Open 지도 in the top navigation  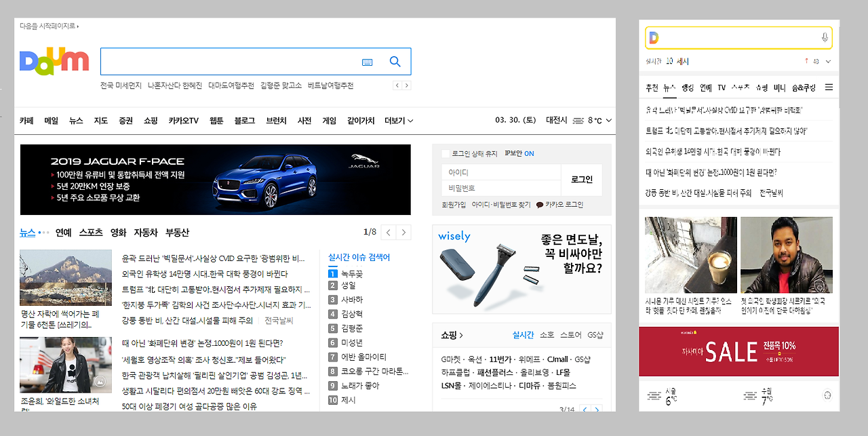(101, 121)
